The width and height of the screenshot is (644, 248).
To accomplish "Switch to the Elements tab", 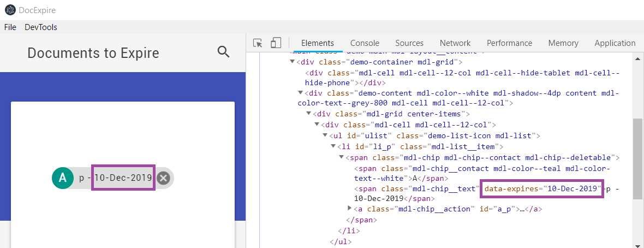I will pos(318,43).
